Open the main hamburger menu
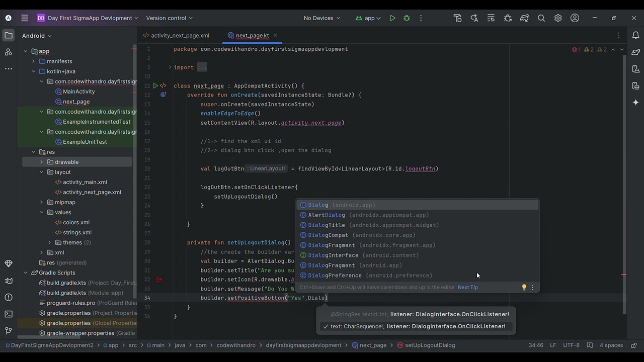Screen dimensions: 644x362 [25, 18]
